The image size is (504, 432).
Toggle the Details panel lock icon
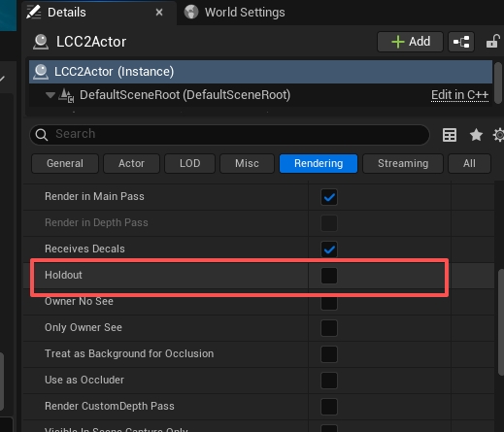click(x=493, y=42)
